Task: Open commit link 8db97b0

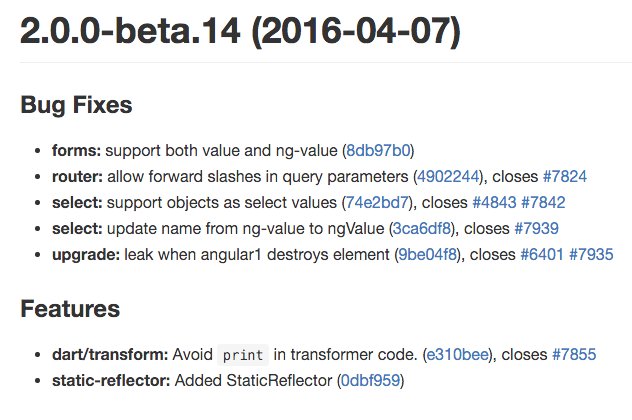Action: coord(378,151)
